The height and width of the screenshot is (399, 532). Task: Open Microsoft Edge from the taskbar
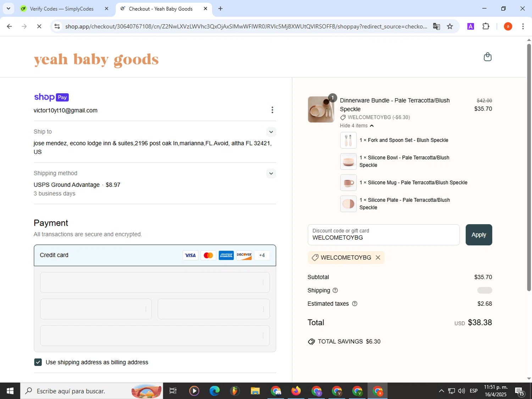tap(215, 391)
